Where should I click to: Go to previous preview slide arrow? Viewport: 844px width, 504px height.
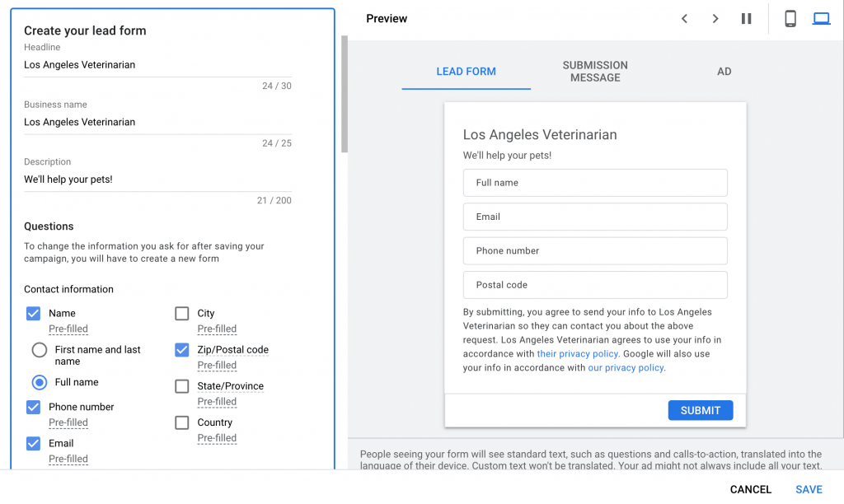coord(684,19)
